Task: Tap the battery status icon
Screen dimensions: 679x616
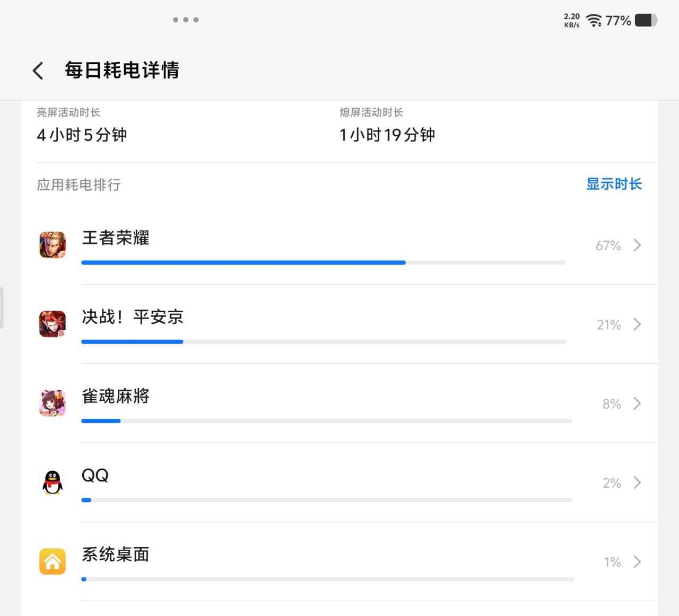Action: tap(646, 20)
